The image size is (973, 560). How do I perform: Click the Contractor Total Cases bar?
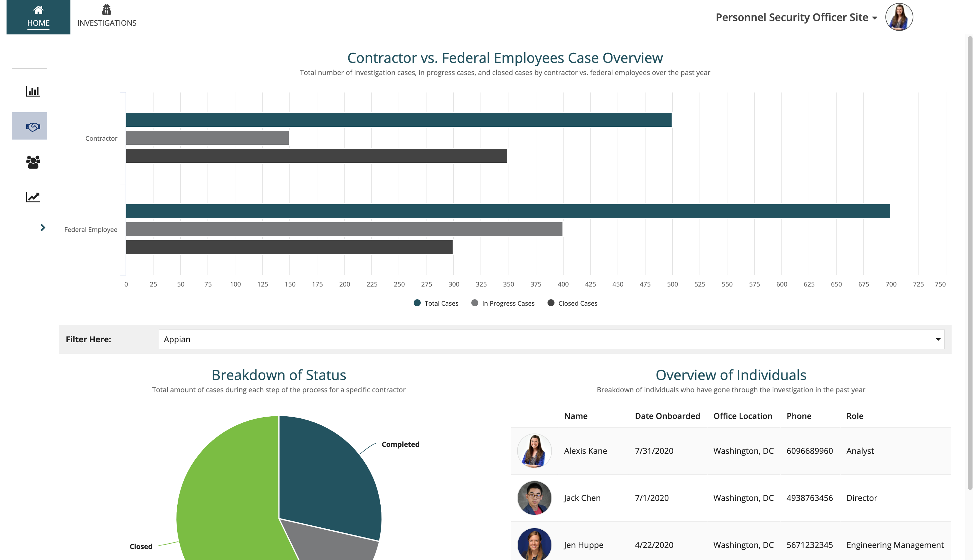coord(399,120)
